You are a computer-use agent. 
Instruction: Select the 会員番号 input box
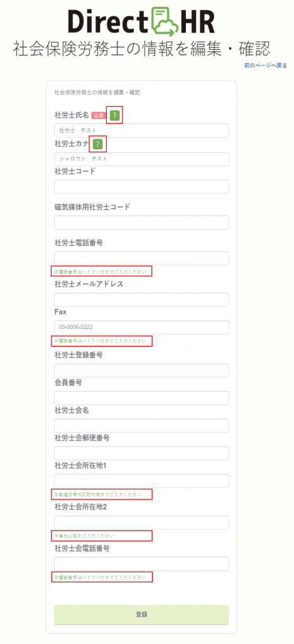coord(141,398)
